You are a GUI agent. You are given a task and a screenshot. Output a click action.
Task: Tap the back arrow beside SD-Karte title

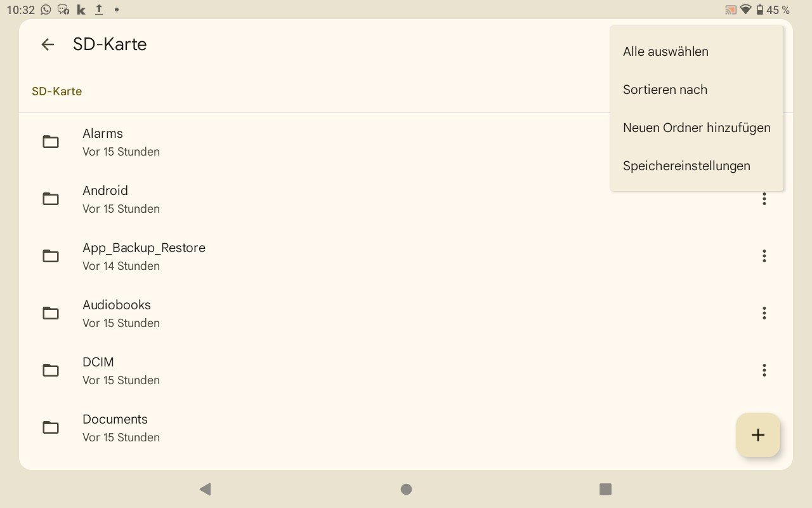pos(48,44)
